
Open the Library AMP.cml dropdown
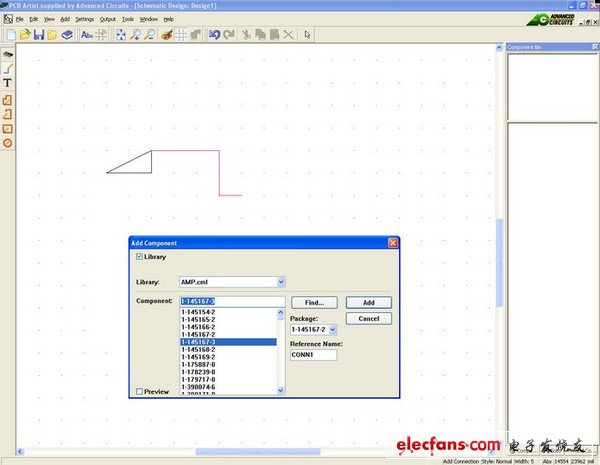(281, 282)
